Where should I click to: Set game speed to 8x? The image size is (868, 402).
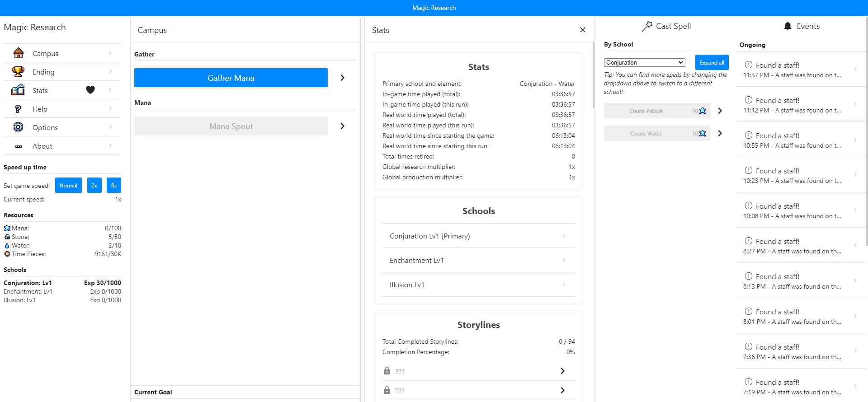(114, 185)
